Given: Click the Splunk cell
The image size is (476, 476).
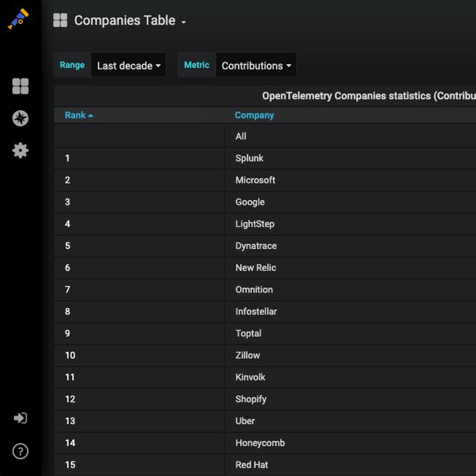Looking at the screenshot, I should click(351, 158).
